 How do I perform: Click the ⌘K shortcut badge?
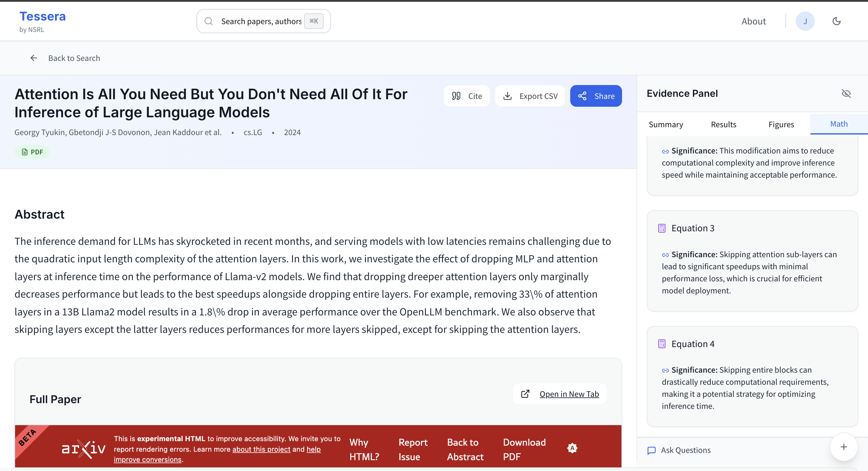[314, 21]
